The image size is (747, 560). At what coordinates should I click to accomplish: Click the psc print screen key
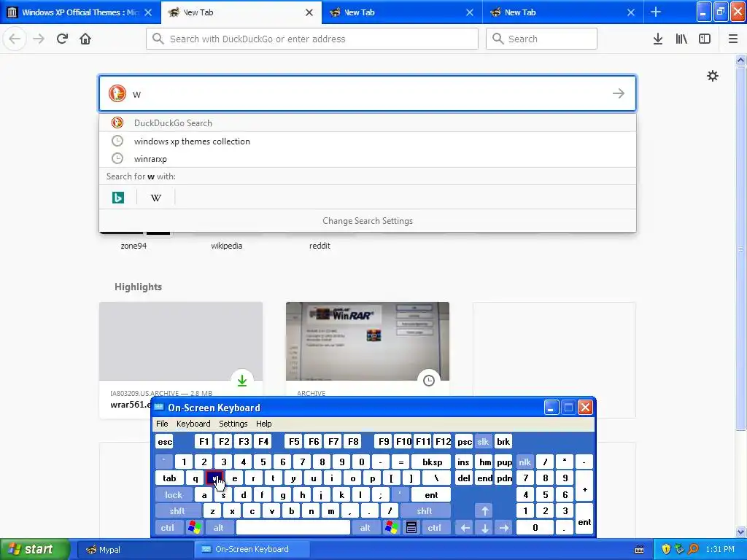point(464,441)
